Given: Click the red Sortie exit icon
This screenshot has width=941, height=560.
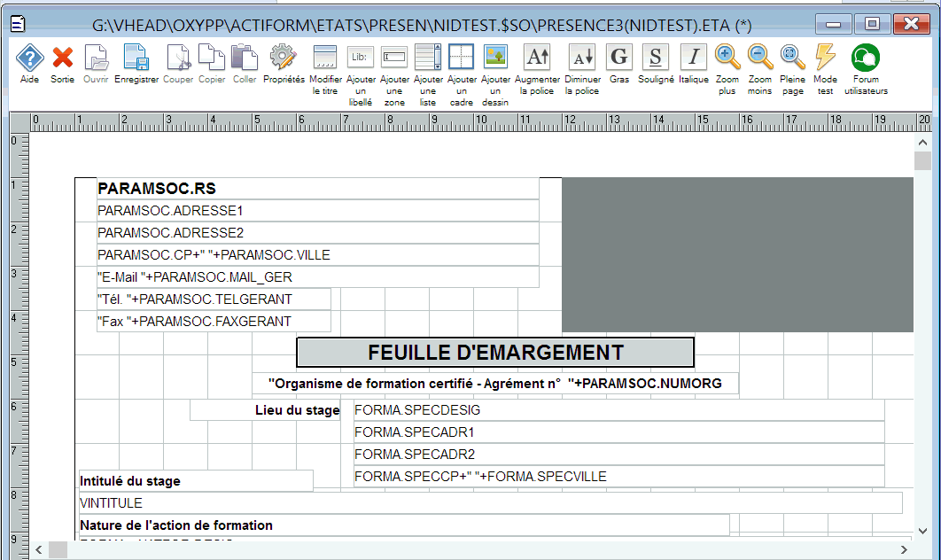Looking at the screenshot, I should 62,58.
